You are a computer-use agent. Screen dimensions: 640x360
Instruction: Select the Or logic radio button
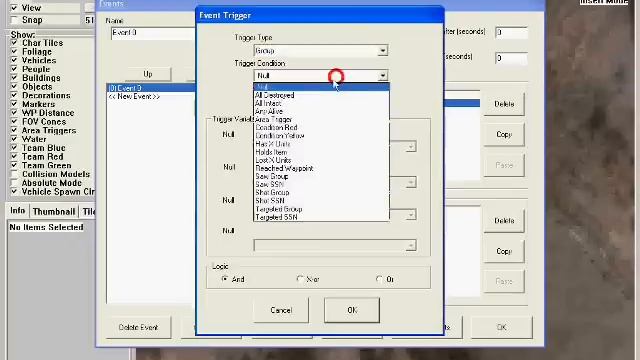[x=379, y=279]
